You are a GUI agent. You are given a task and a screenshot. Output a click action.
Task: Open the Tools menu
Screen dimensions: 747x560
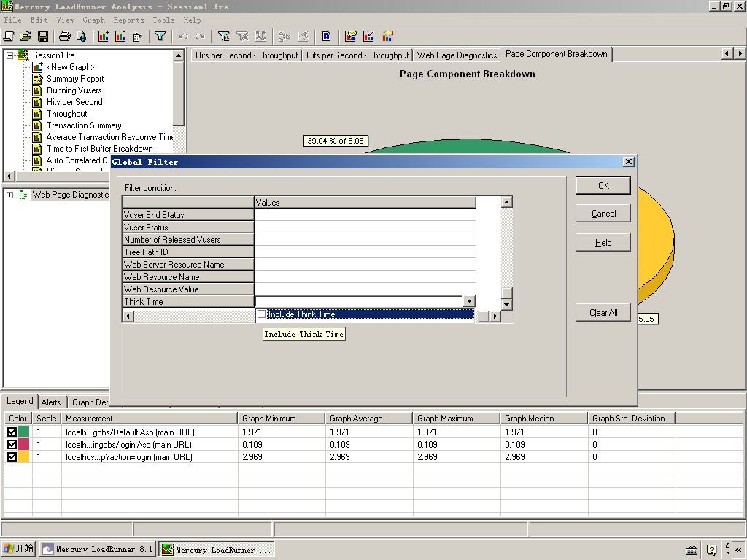(163, 20)
